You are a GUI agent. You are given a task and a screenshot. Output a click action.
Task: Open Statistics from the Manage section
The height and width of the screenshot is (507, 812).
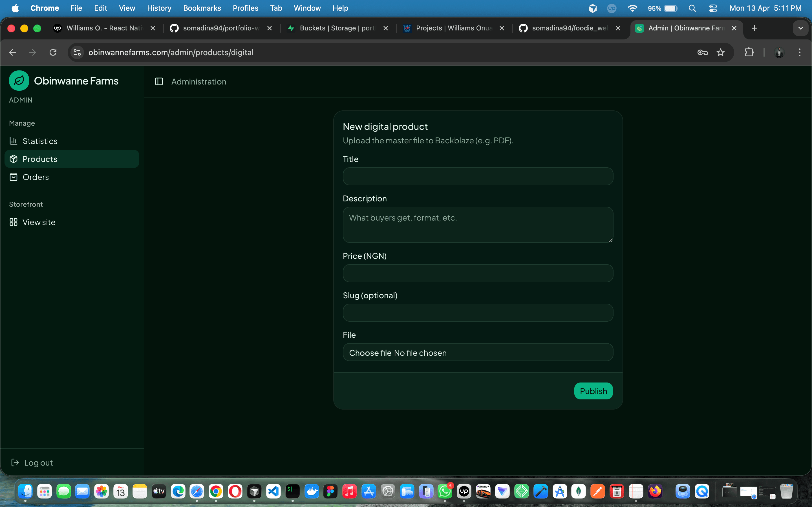point(39,141)
